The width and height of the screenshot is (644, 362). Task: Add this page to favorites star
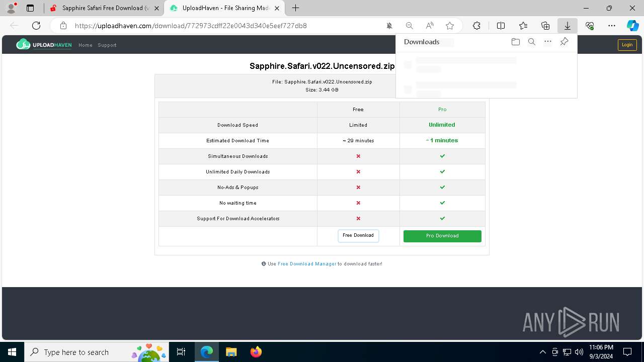click(450, 26)
